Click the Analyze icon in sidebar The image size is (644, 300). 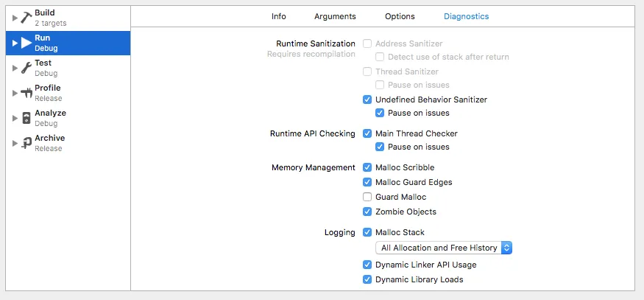coord(26,118)
